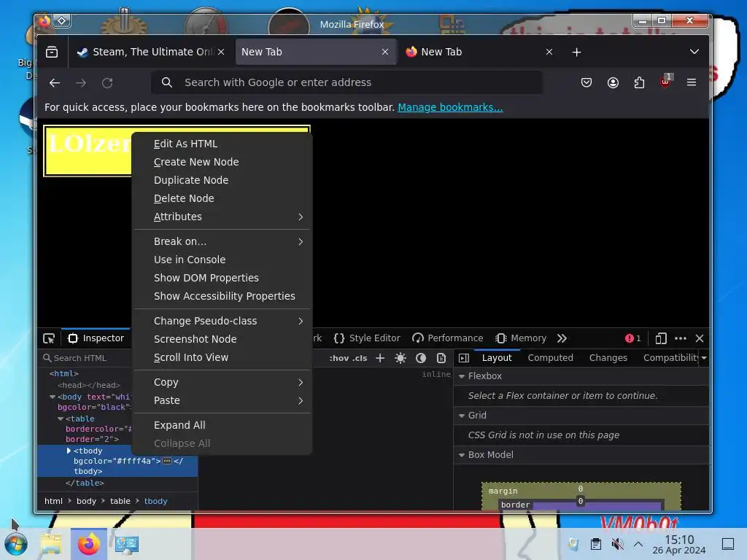
Task: Toggle Responsive Design Mode icon
Action: click(661, 338)
